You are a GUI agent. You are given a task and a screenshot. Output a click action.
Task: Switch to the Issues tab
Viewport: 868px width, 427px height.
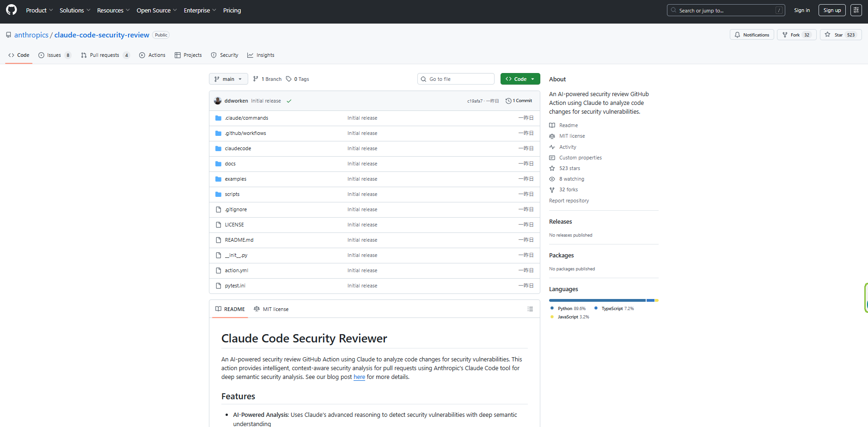click(x=54, y=55)
